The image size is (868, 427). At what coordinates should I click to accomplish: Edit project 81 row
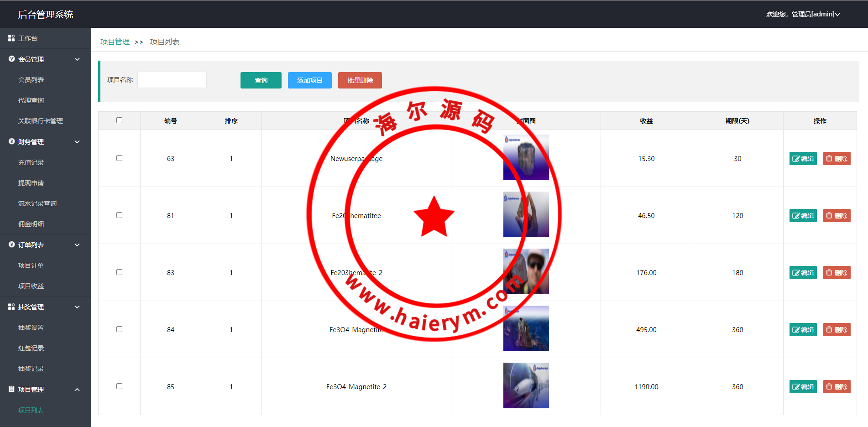[803, 216]
